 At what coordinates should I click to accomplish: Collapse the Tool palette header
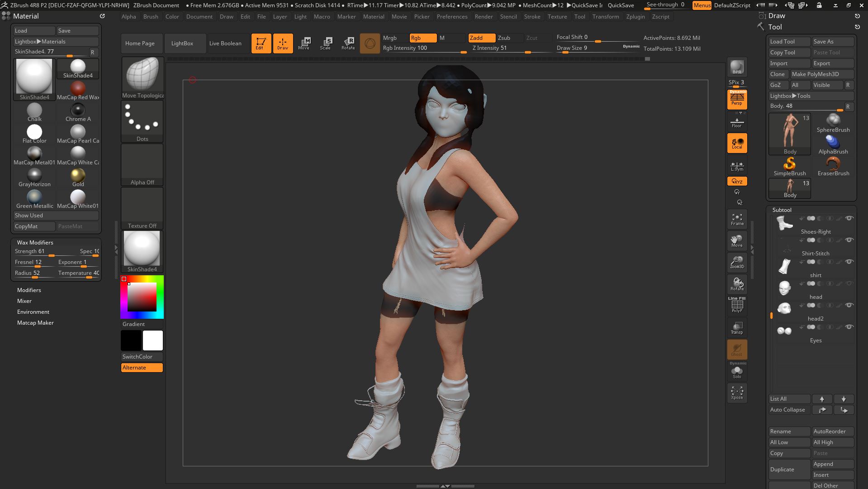[x=775, y=27]
